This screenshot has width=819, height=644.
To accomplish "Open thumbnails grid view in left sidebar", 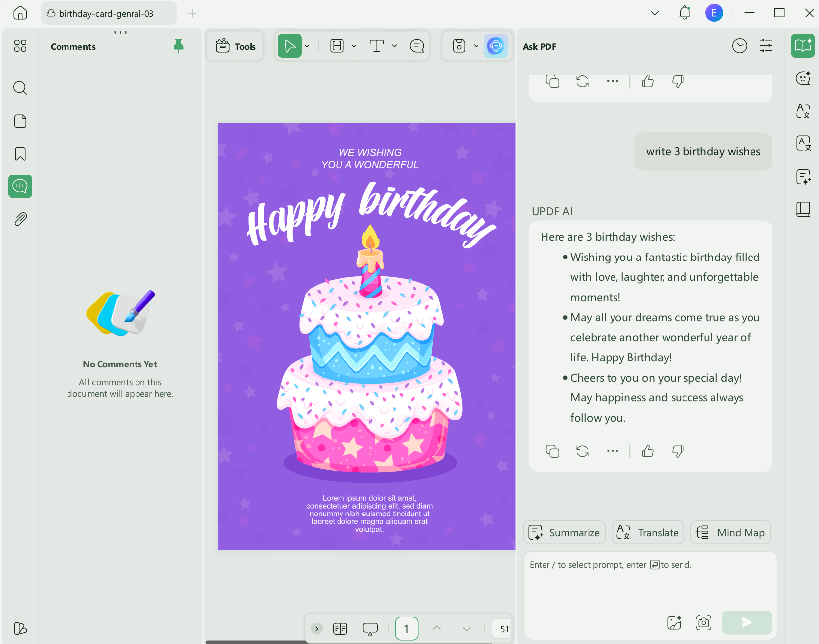I will 20,46.
